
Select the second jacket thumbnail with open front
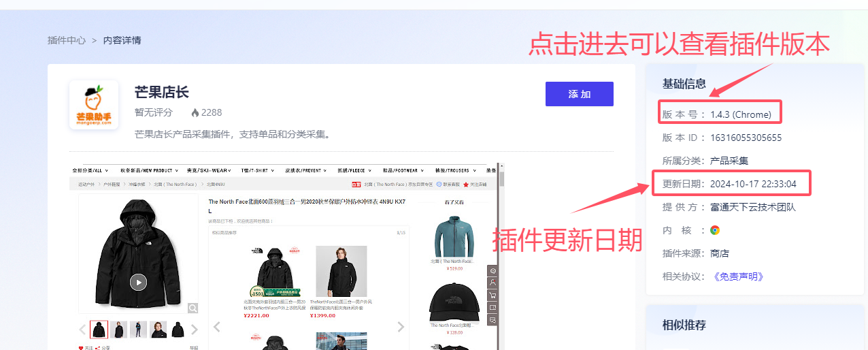(x=118, y=330)
